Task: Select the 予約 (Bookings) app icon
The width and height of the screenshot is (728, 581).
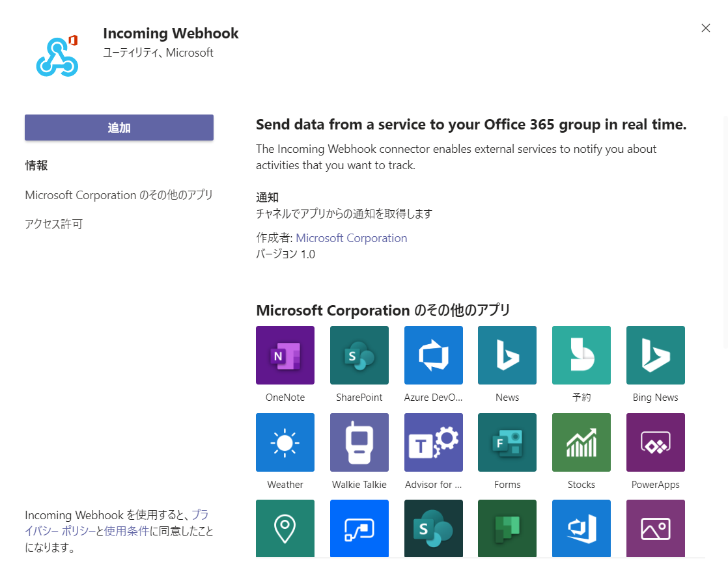Action: coord(581,355)
